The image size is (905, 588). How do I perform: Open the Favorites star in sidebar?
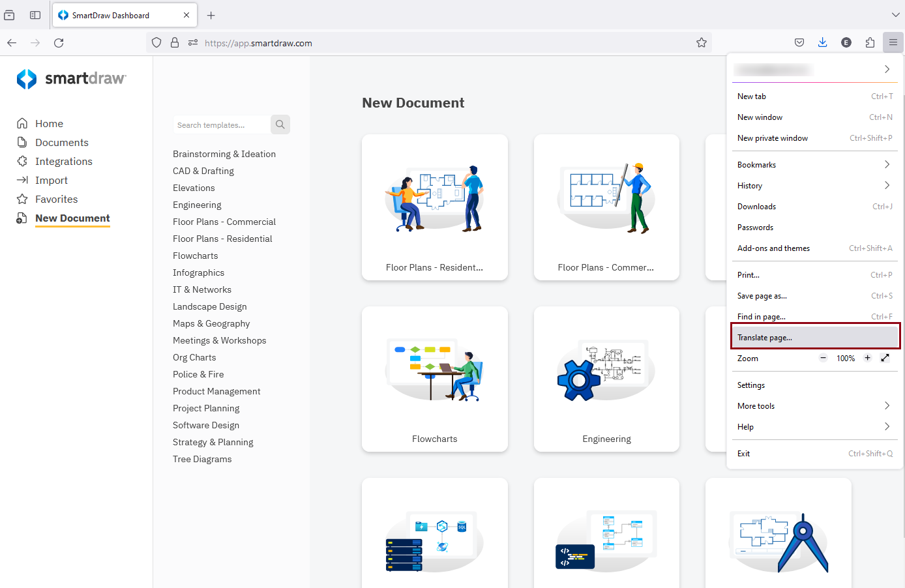pyautogui.click(x=22, y=199)
